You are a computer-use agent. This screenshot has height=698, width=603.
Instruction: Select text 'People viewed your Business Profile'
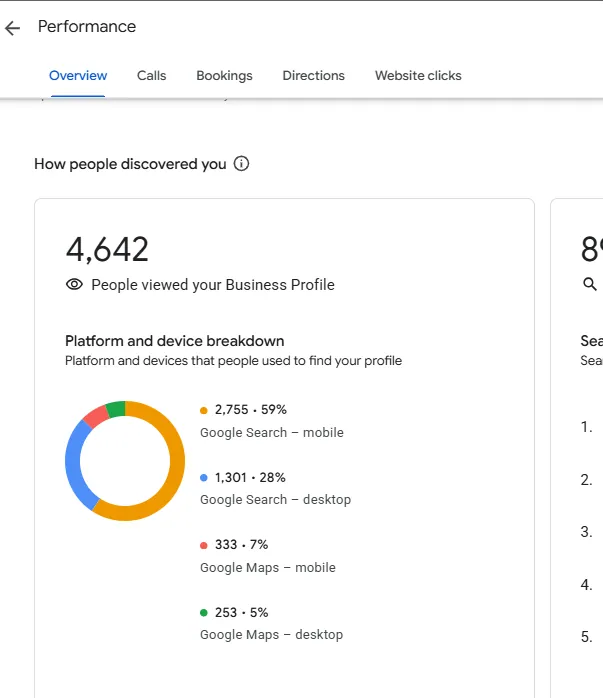tap(213, 284)
